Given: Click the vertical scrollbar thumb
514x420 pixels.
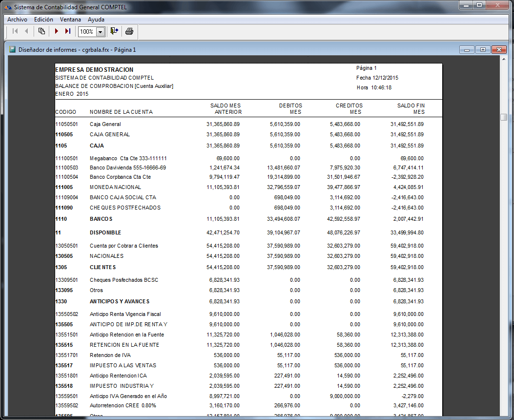Looking at the screenshot, I should (504, 117).
